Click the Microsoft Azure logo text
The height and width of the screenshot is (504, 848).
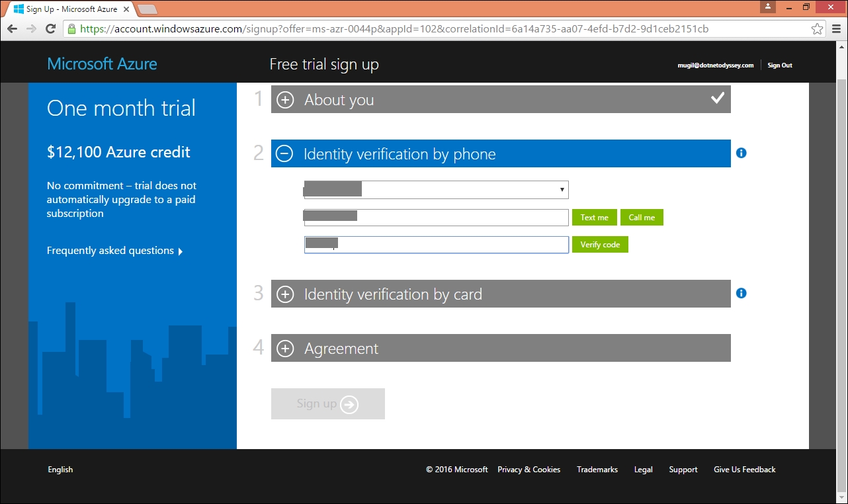click(102, 64)
